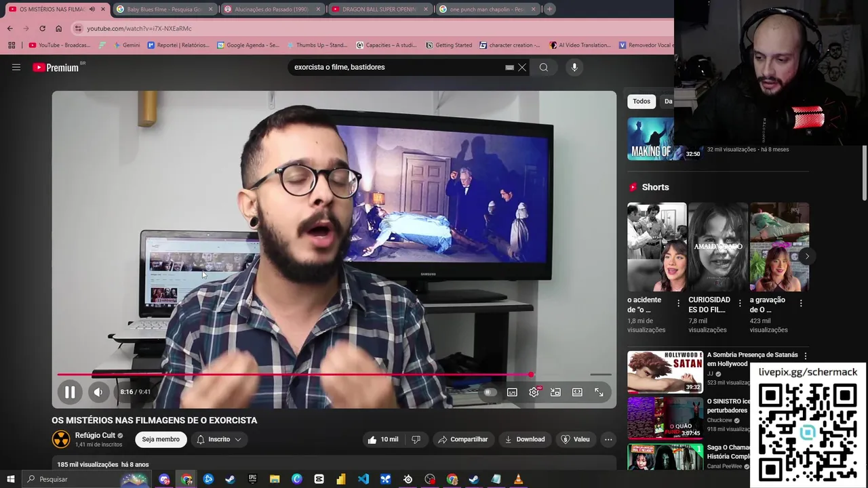Screen dimensions: 868x488
Task: Open the 3:07:45 SINISTRO video thumbnail
Action: (x=665, y=418)
